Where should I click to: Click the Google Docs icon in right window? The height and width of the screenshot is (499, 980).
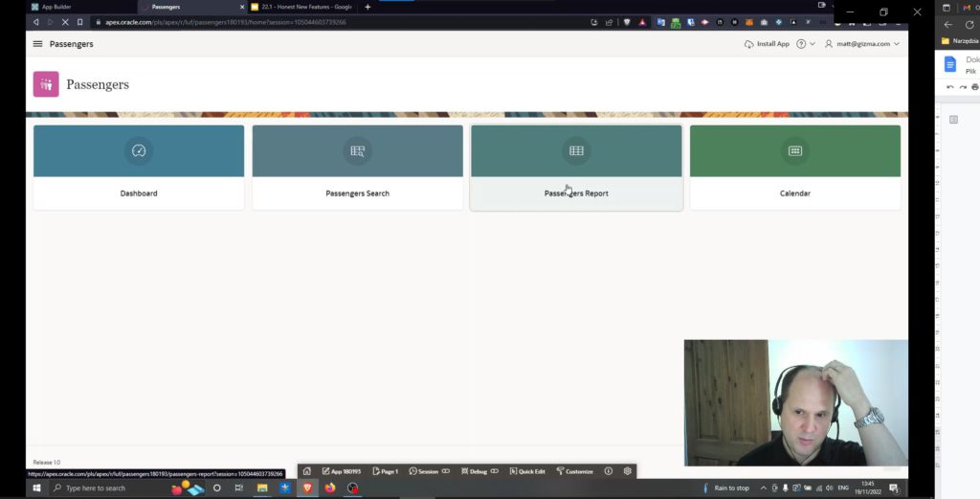click(950, 64)
